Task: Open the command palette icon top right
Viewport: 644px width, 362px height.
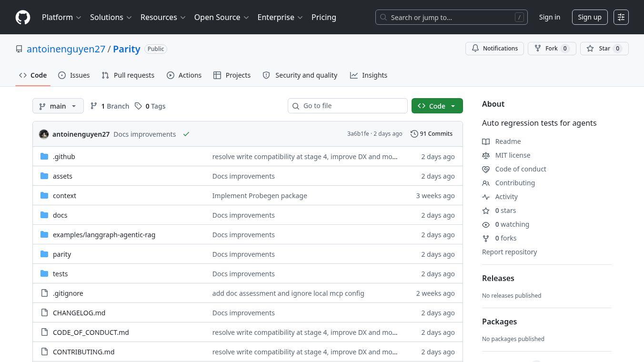Action: [x=621, y=17]
